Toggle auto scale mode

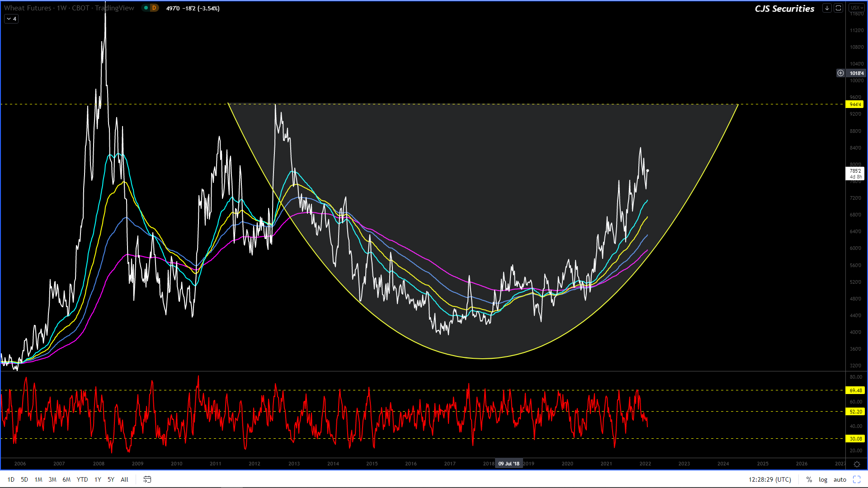(840, 479)
